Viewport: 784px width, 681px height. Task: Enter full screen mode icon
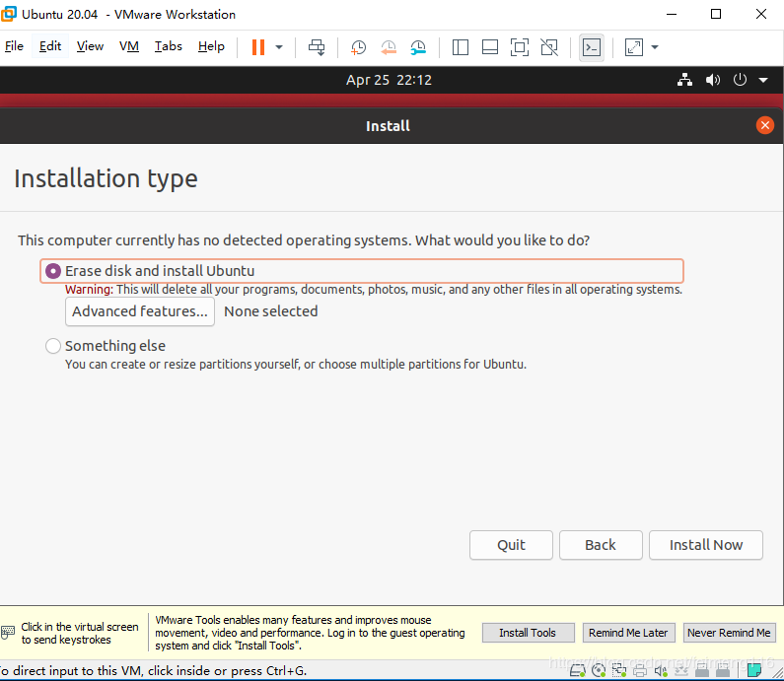(520, 47)
